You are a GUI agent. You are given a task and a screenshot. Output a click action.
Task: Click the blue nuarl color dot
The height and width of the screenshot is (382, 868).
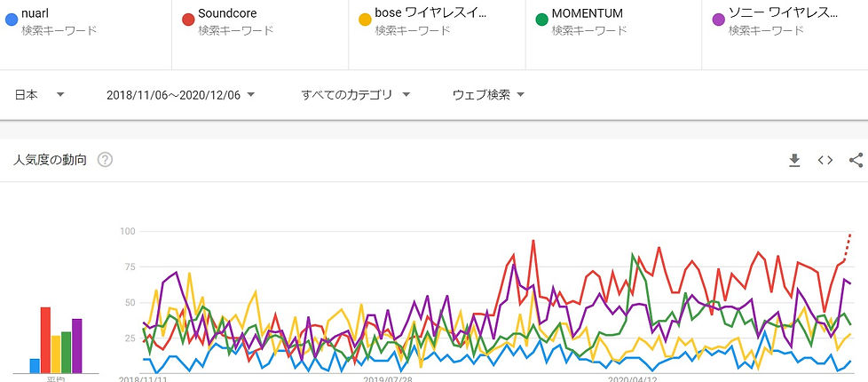(x=12, y=20)
